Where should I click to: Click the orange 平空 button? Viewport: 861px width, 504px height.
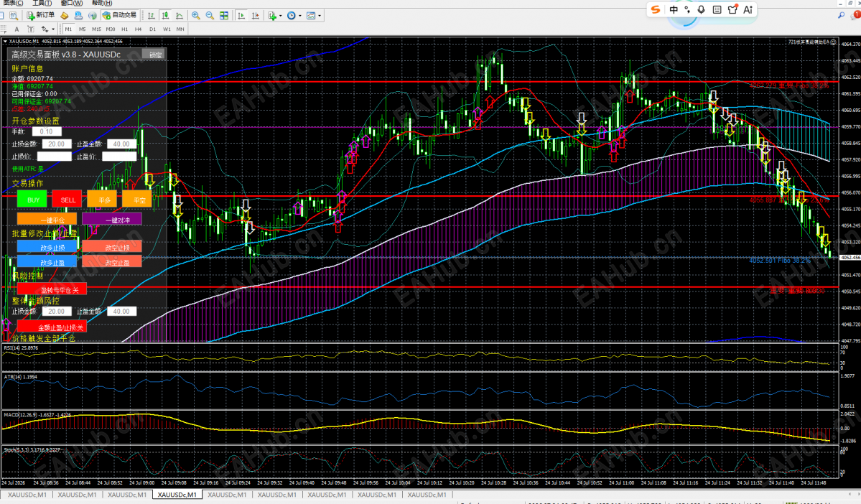coord(138,200)
